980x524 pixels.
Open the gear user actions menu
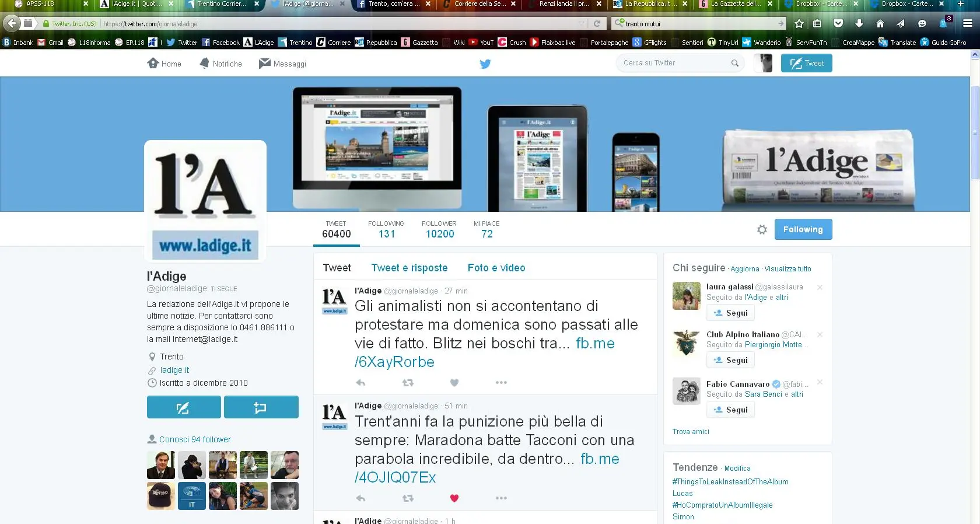(x=762, y=229)
